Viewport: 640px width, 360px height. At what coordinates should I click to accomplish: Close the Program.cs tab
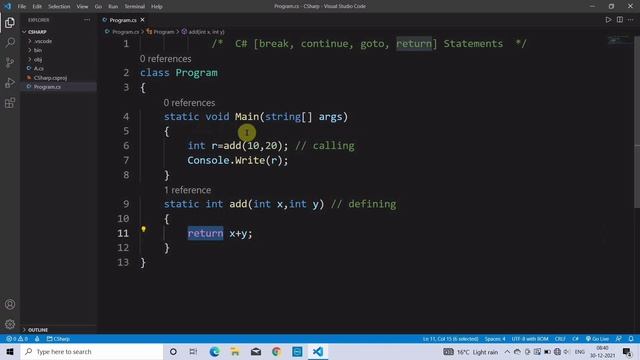click(x=142, y=20)
